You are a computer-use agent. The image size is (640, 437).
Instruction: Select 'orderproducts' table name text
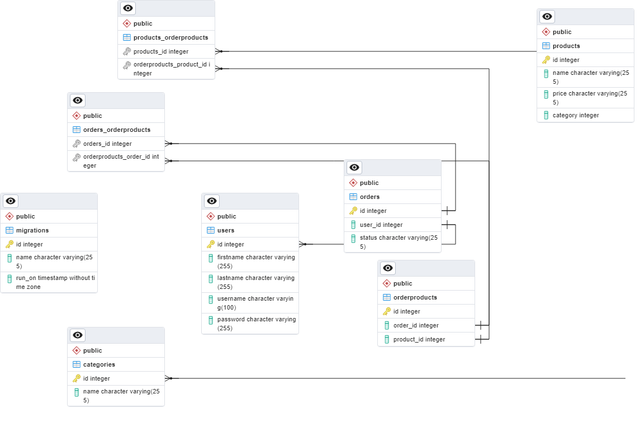click(x=415, y=297)
